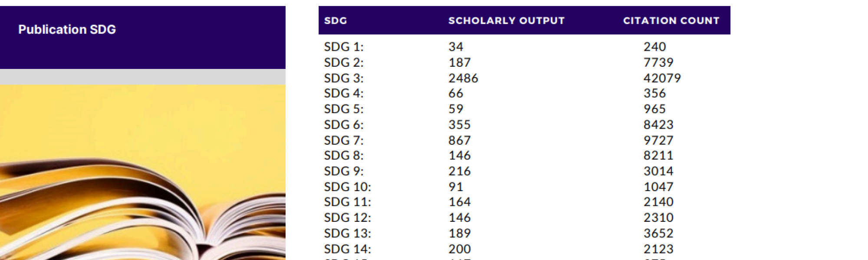Screen dimensions: 868x260
Task: Click the Scholarly Output column header
Action: click(506, 20)
